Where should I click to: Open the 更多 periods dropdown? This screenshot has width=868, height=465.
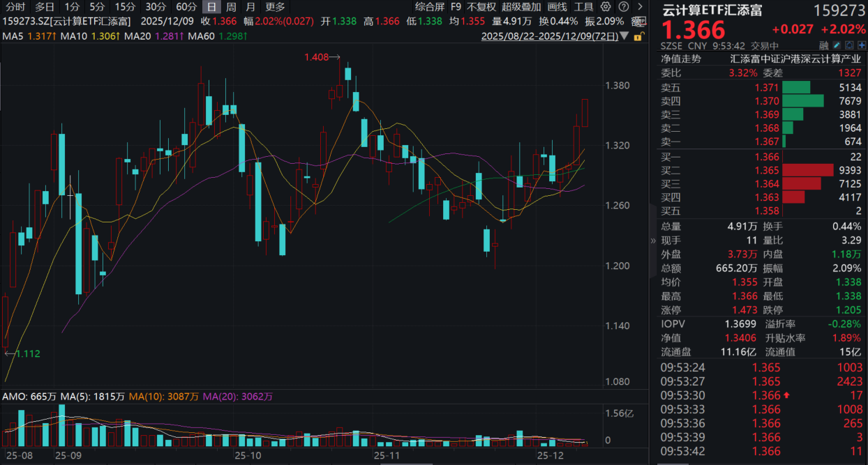[275, 7]
